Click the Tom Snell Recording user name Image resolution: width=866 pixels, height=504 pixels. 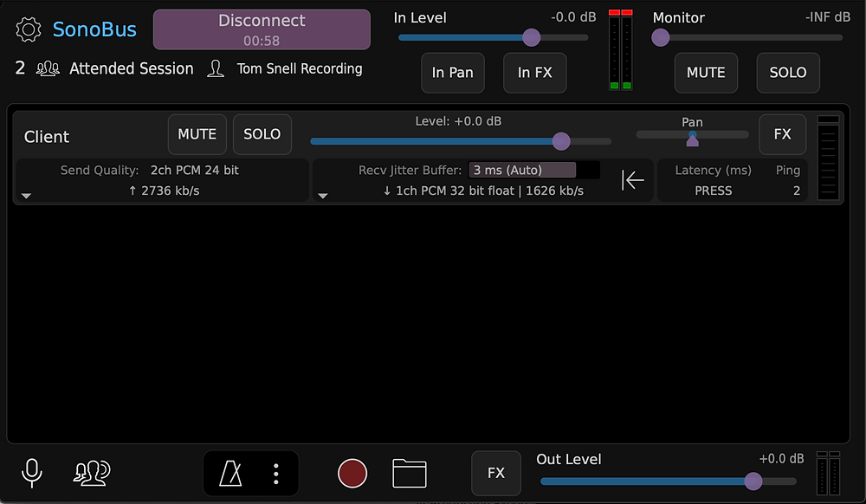pos(300,68)
